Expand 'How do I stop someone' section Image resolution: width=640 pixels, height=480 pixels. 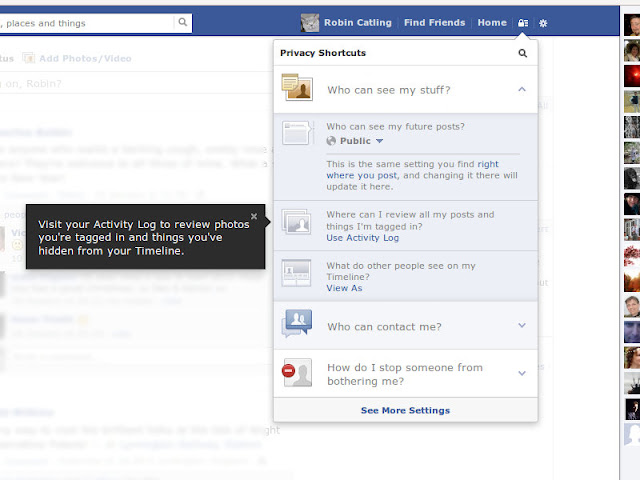pyautogui.click(x=522, y=373)
